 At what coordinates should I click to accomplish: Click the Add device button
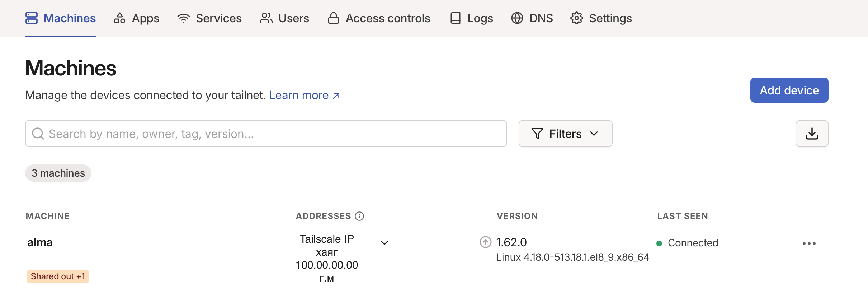pos(789,90)
